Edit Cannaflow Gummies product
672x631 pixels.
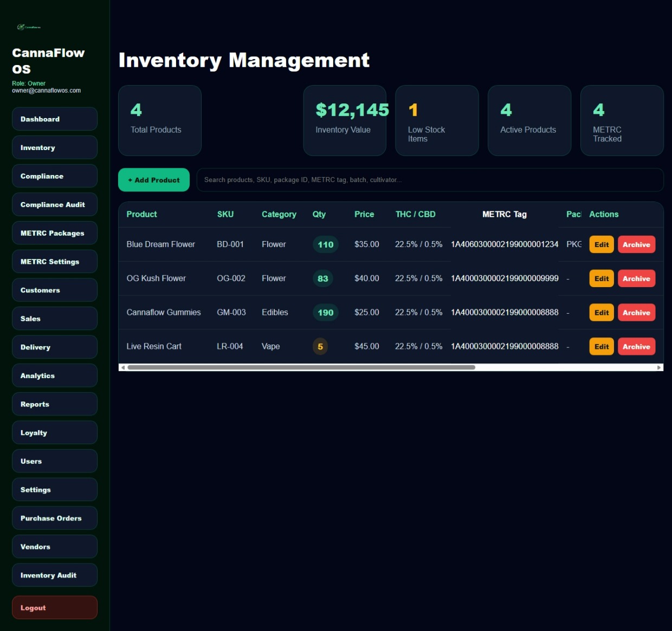click(x=602, y=313)
